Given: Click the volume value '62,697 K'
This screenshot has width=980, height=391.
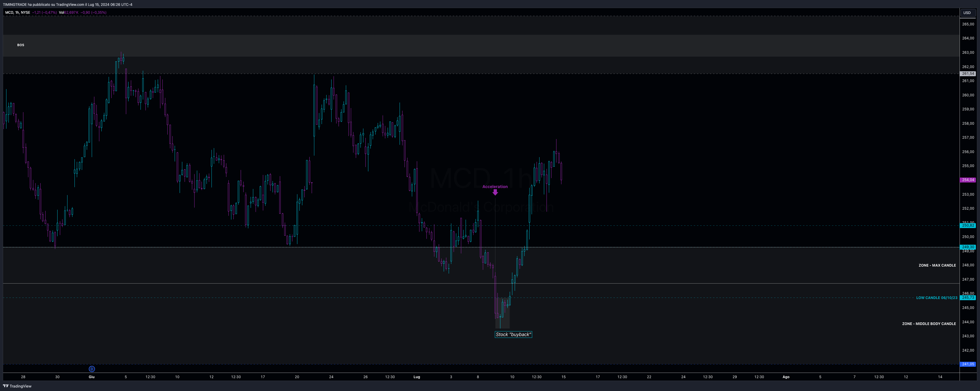Looking at the screenshot, I should [x=71, y=13].
